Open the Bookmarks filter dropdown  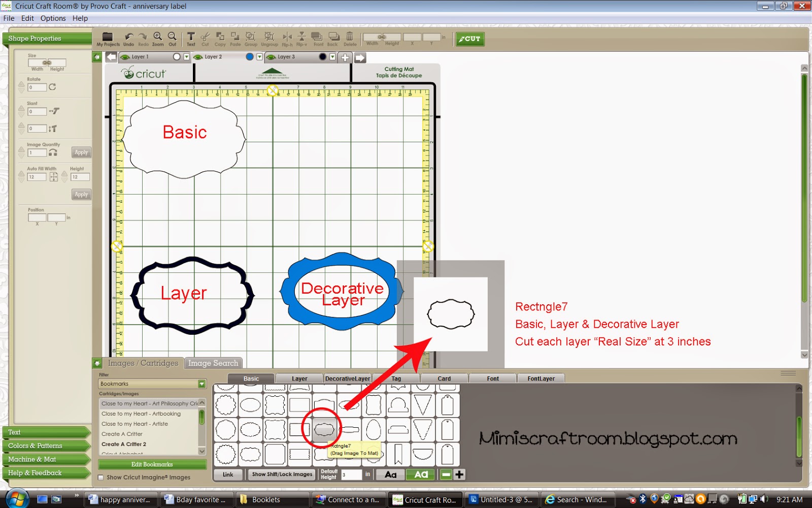[x=202, y=384]
